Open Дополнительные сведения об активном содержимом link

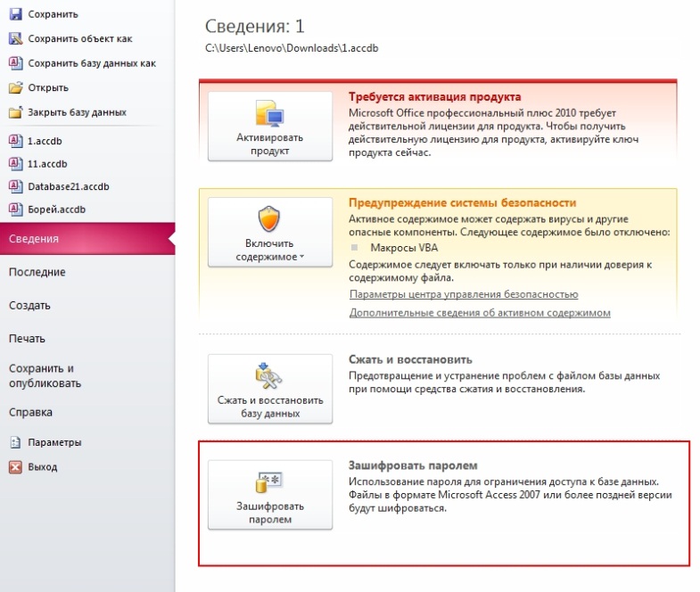tap(480, 313)
